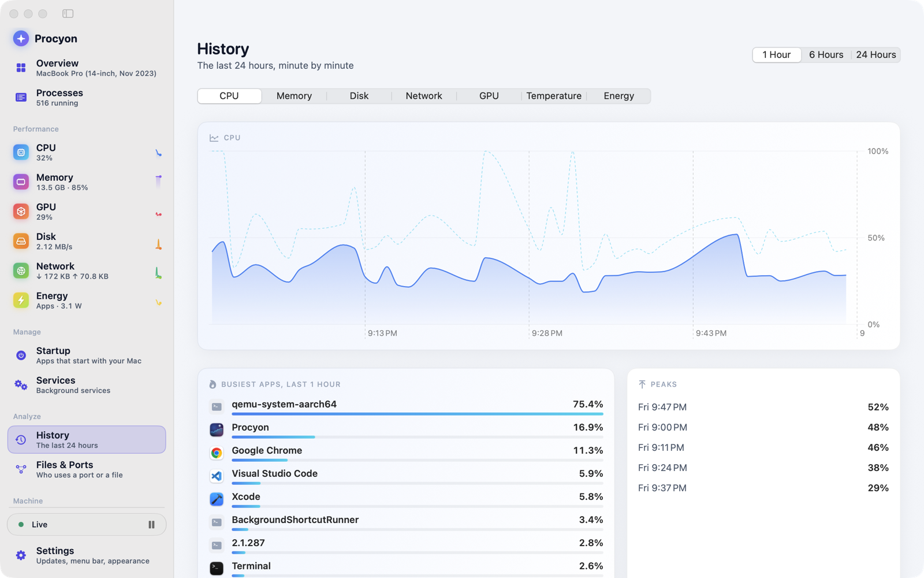This screenshot has height=578, width=924.
Task: Select the 6 Hours time range
Action: (x=826, y=55)
